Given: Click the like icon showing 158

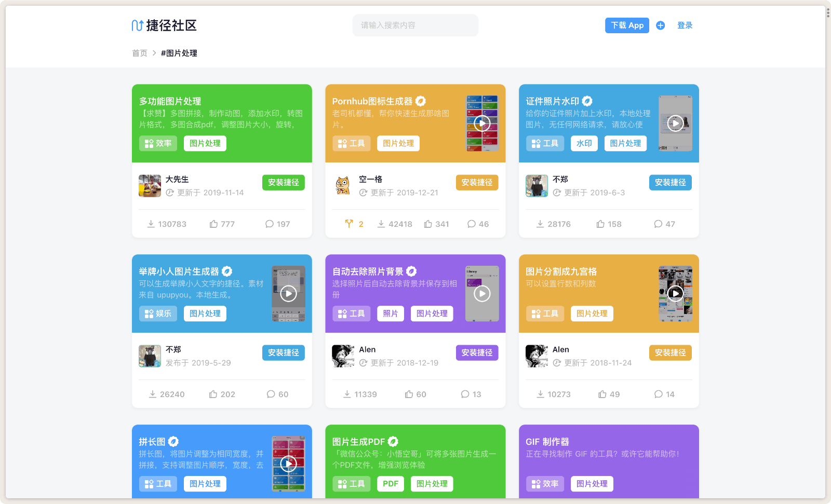Looking at the screenshot, I should tap(600, 224).
